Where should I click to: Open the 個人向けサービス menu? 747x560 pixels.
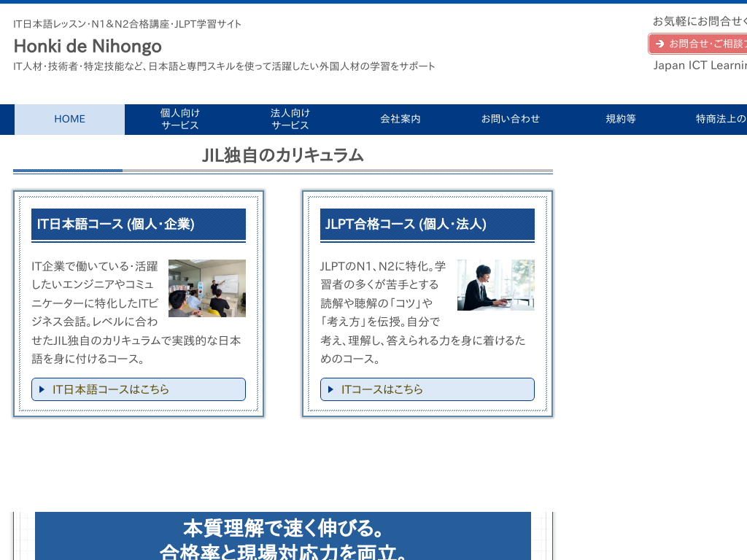coord(179,119)
